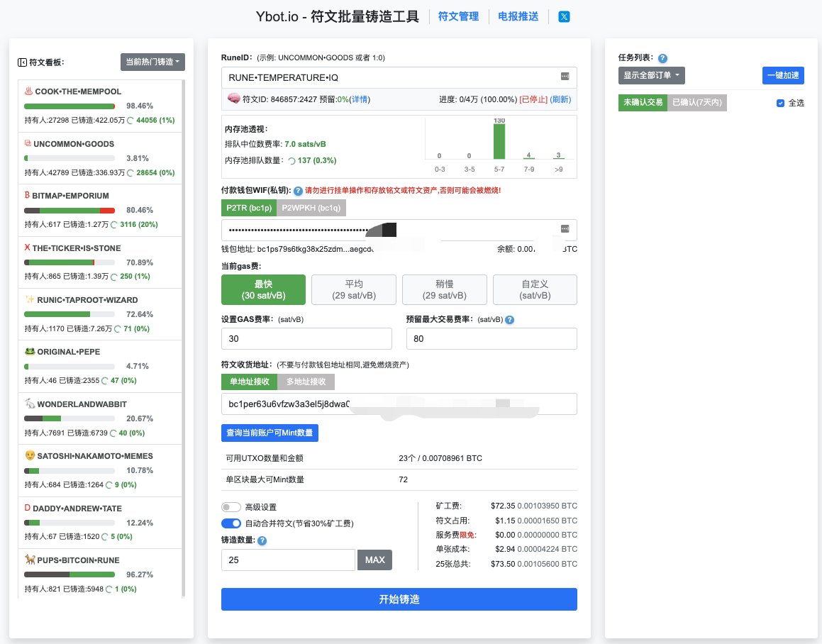Click the WONDERLANDWABBIT rune name
Image resolution: width=822 pixels, height=644 pixels.
click(x=82, y=404)
